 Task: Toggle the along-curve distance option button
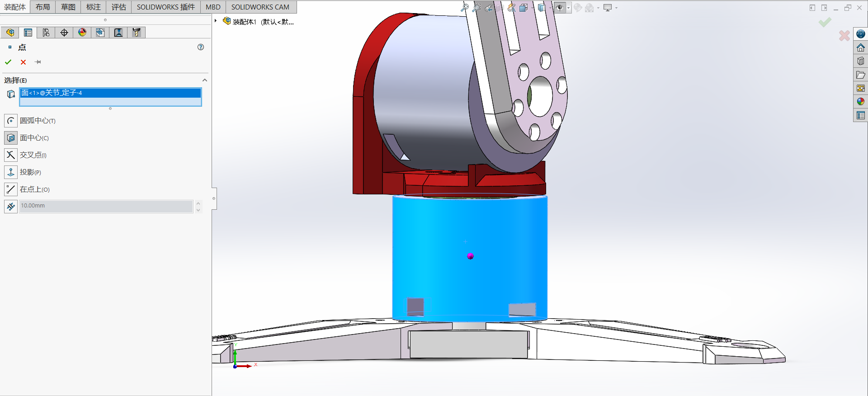point(11,207)
